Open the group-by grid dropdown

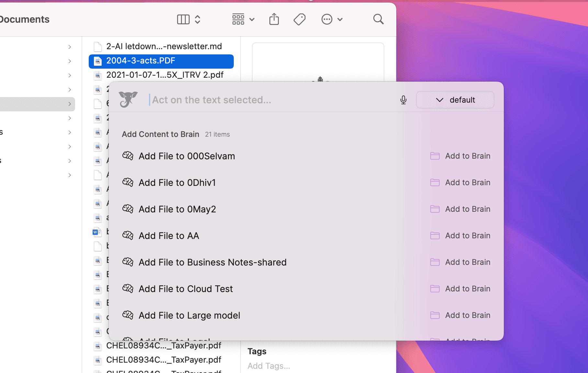tap(243, 19)
